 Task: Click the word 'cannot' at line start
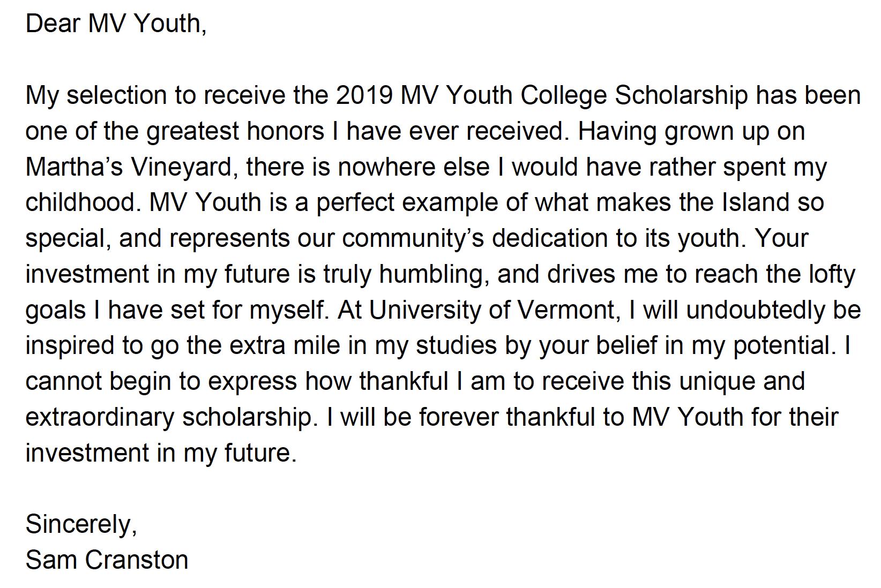pyautogui.click(x=63, y=381)
